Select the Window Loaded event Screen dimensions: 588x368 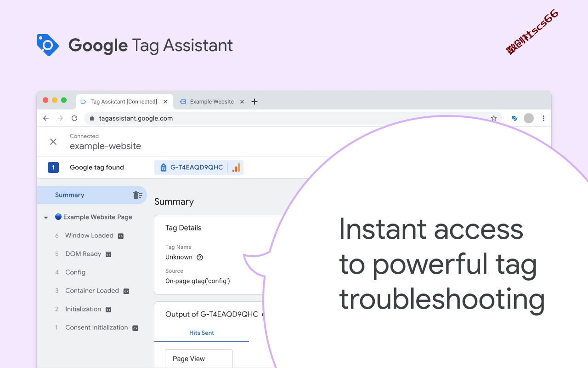[89, 236]
